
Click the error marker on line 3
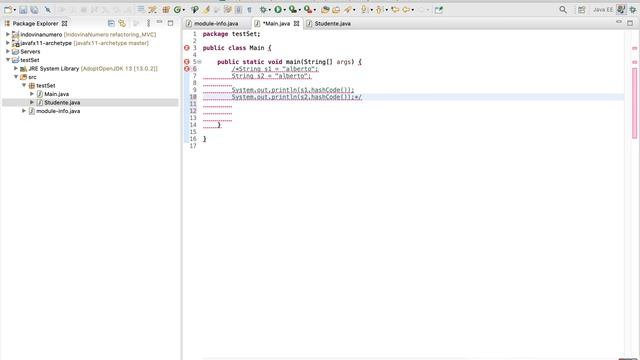point(187,48)
